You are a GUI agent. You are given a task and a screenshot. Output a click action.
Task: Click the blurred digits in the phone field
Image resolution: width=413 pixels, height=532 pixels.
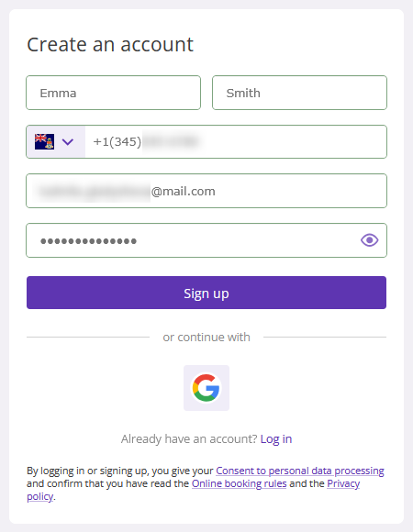(x=172, y=141)
